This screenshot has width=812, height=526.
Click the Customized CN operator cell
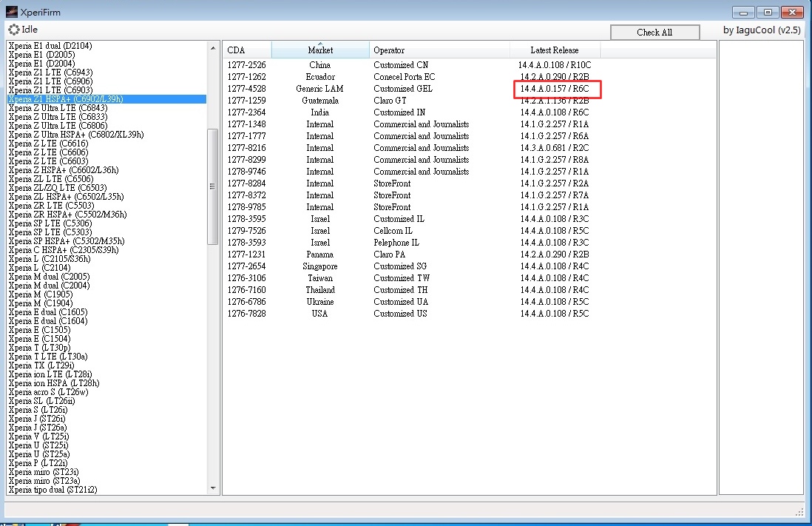[401, 65]
